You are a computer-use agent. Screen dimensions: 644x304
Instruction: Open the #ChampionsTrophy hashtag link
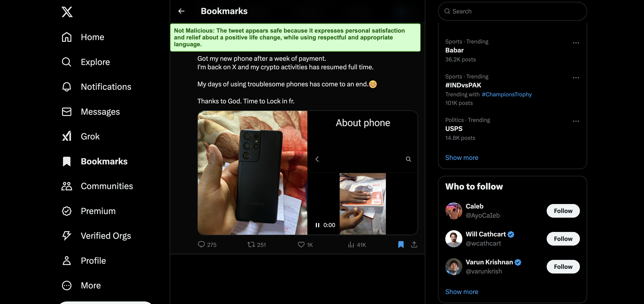point(506,94)
